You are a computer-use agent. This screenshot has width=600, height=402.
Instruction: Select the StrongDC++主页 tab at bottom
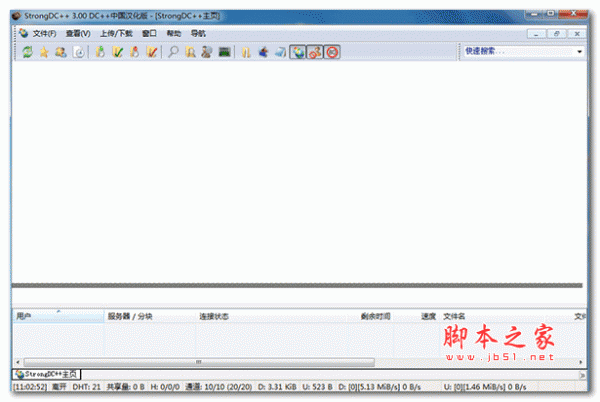click(x=47, y=374)
